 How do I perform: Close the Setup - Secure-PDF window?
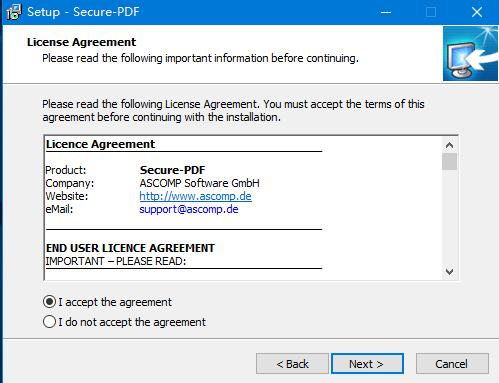pos(477,12)
